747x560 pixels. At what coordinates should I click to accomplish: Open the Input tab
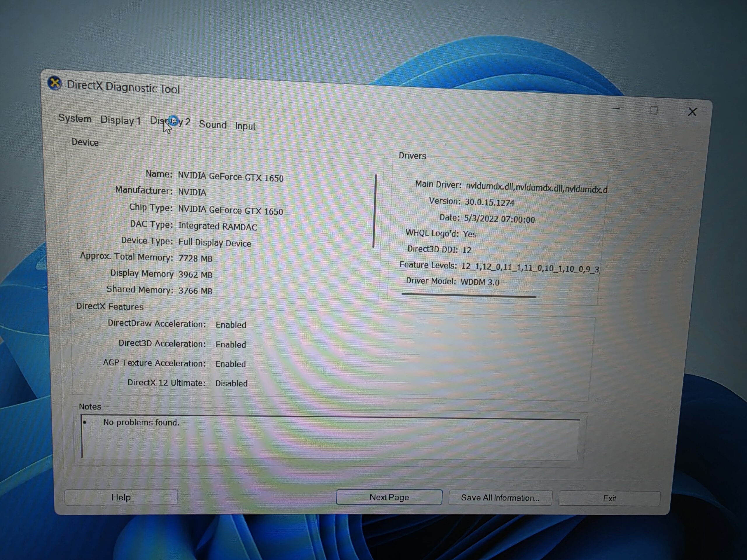[x=245, y=126]
